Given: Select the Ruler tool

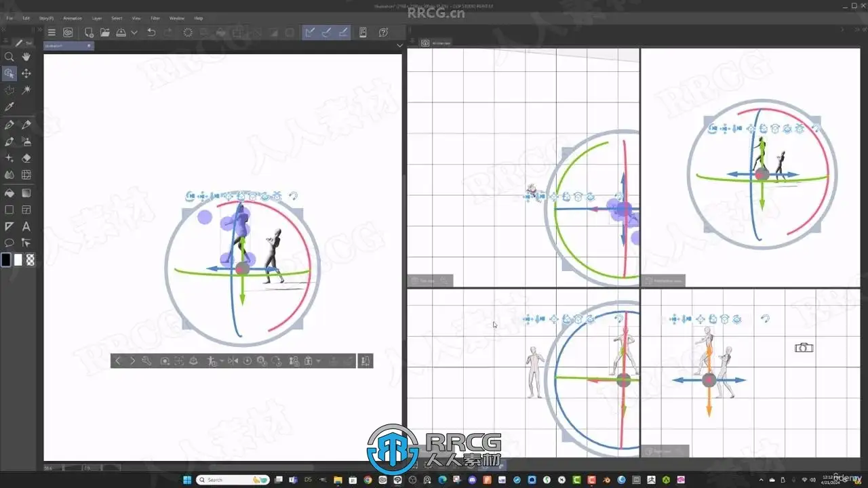Looking at the screenshot, I should (9, 226).
